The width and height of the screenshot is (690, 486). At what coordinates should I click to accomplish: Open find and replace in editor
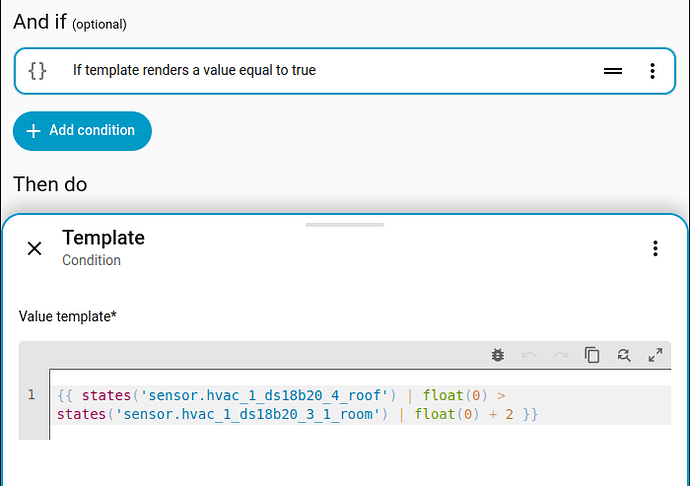coord(624,355)
